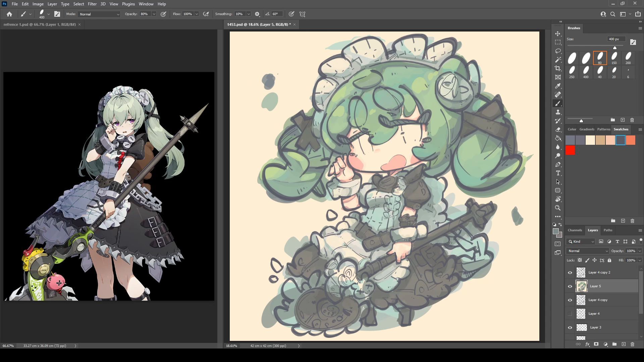Hide Layer 4 copy 2 visibility
This screenshot has width=644, height=362.
point(570,273)
